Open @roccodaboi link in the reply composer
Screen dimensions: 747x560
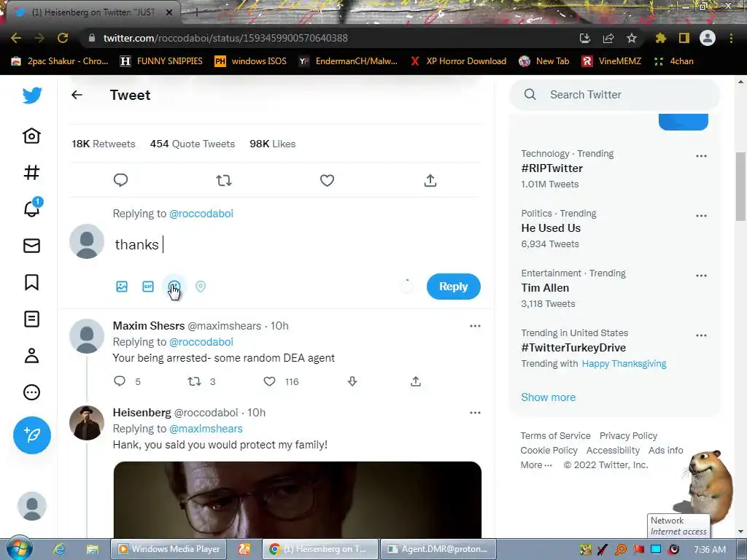pos(201,214)
